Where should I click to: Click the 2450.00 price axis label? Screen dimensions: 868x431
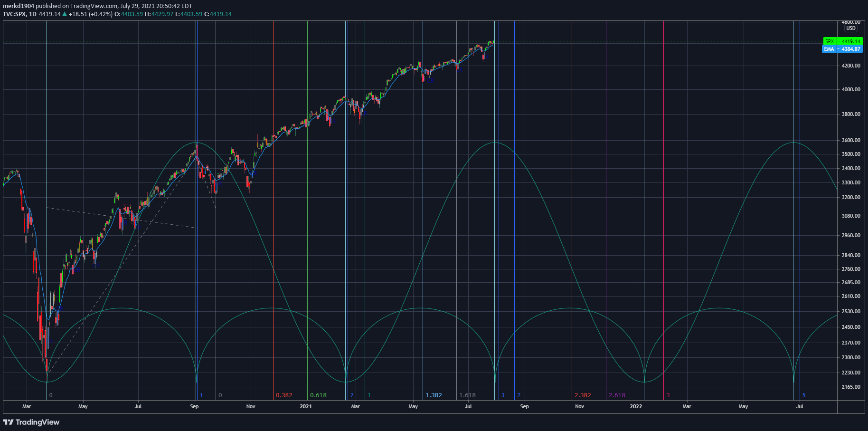point(851,327)
